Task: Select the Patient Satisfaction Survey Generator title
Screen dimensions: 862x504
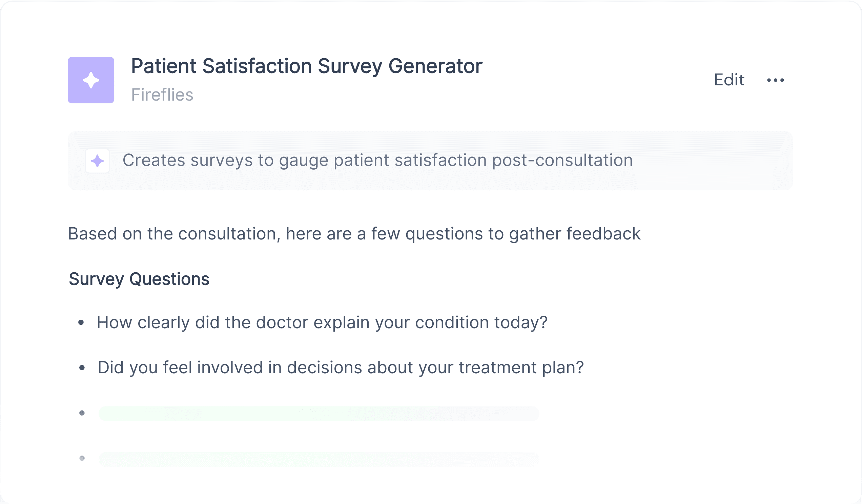Action: pyautogui.click(x=307, y=66)
